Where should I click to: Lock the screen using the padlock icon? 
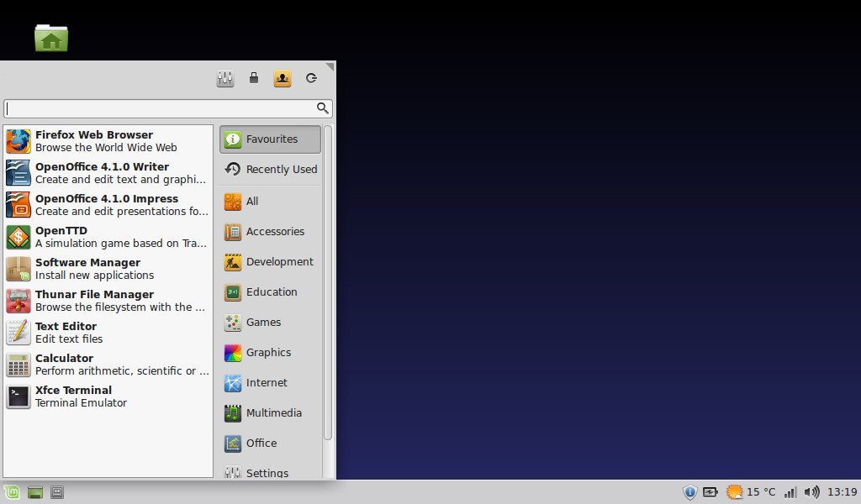point(253,77)
